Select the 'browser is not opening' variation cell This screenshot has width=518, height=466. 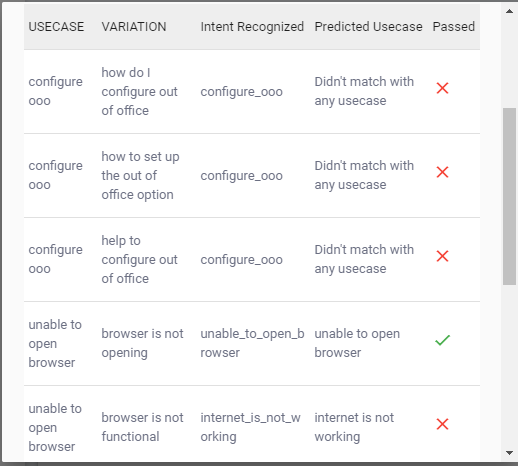click(142, 343)
